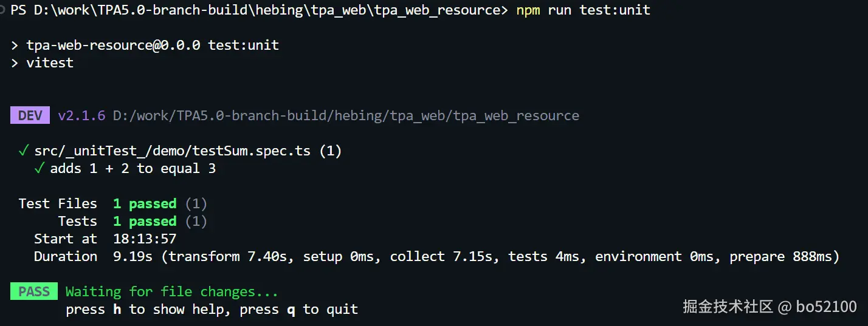Click the '@ bo52100' watermark text

pos(817,307)
